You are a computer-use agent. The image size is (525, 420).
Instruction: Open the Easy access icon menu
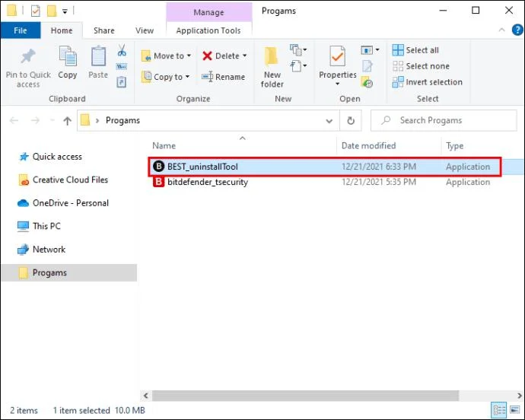(x=298, y=65)
